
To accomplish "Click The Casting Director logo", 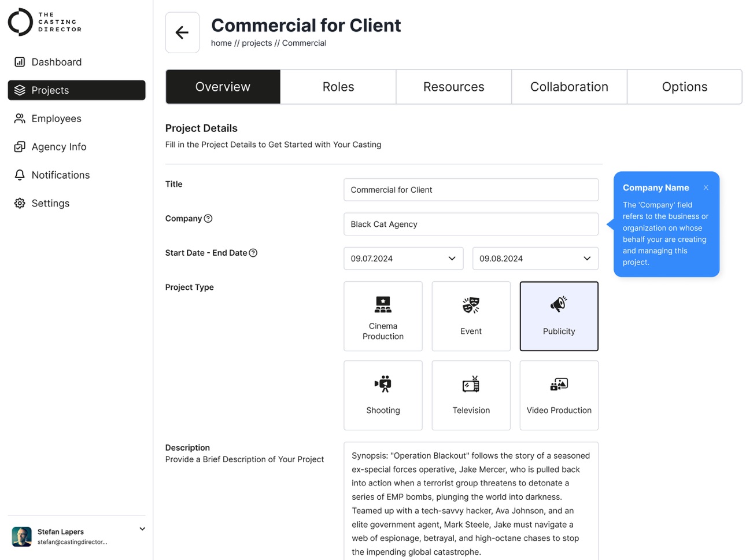I will point(45,22).
